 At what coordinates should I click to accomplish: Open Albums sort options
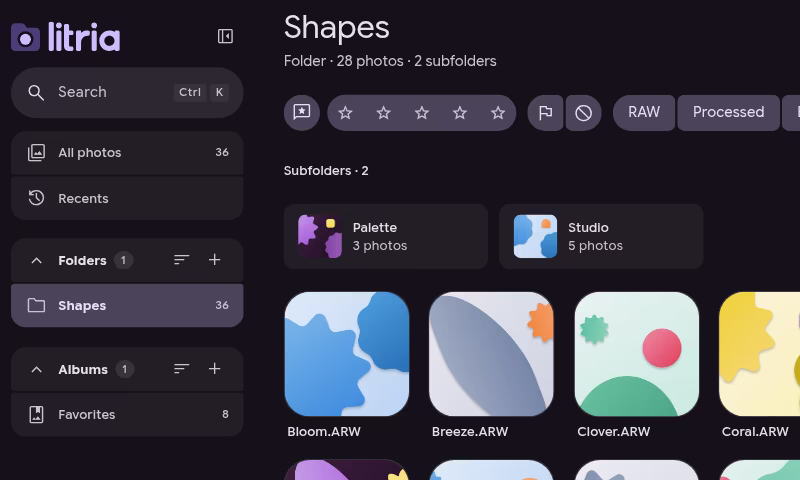tap(181, 369)
